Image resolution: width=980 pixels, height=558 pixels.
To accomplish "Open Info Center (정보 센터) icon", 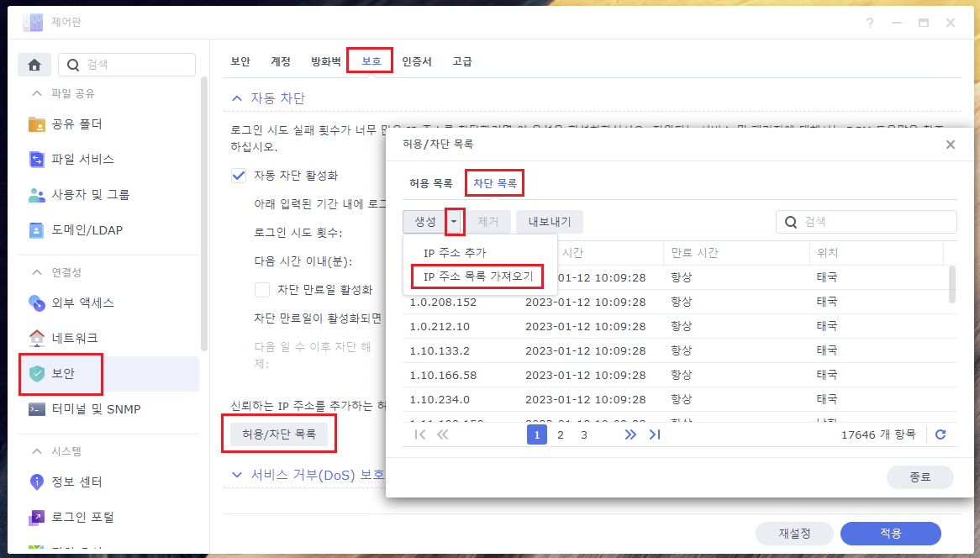I will pyautogui.click(x=37, y=482).
